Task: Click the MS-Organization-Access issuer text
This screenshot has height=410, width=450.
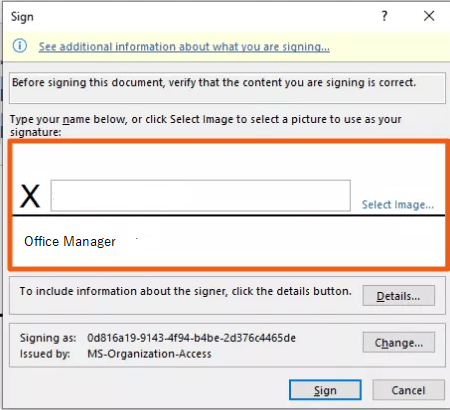Action: coord(149,354)
